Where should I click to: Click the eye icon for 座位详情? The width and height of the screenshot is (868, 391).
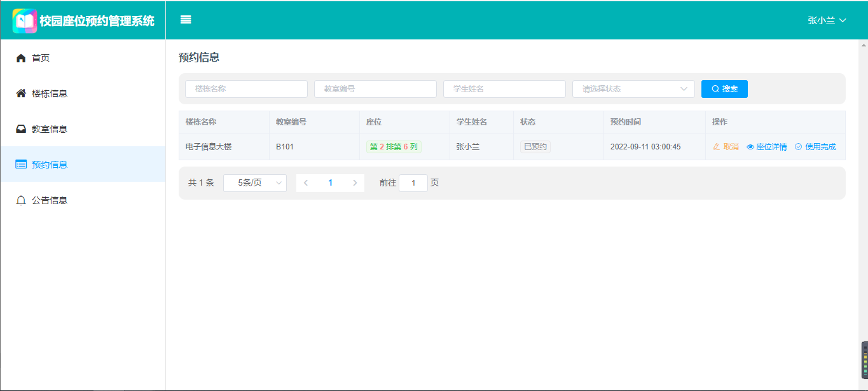pos(750,147)
